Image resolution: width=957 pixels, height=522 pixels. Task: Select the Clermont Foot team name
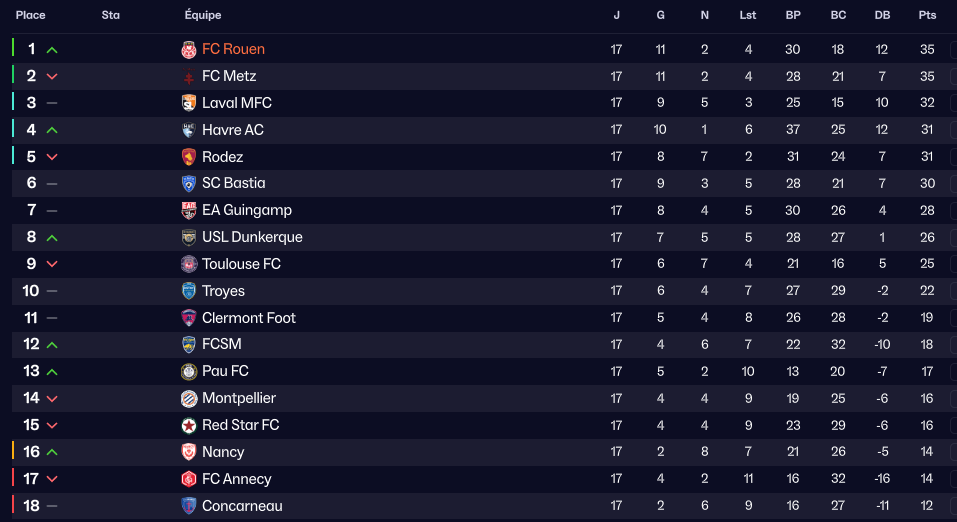pos(249,318)
